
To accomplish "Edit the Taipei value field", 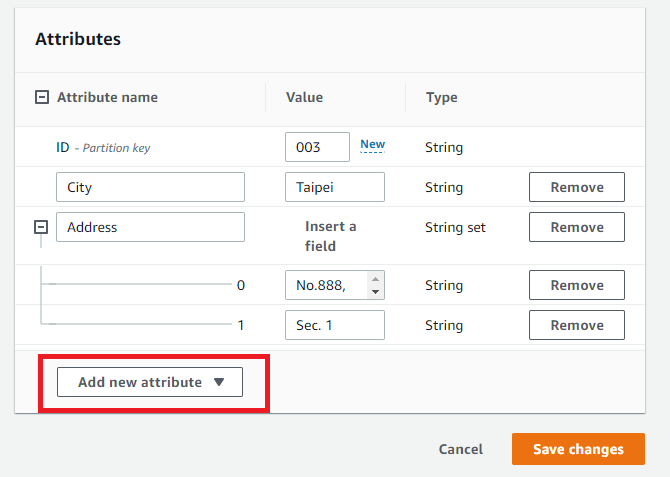I will 335,187.
